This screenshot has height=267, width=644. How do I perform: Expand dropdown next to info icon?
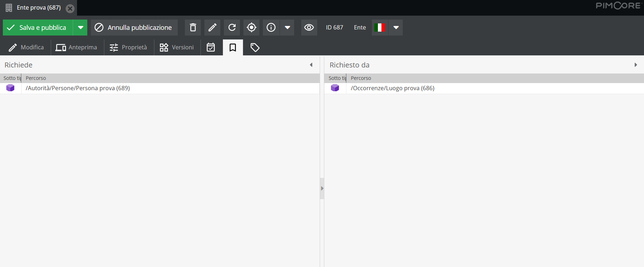tap(287, 27)
